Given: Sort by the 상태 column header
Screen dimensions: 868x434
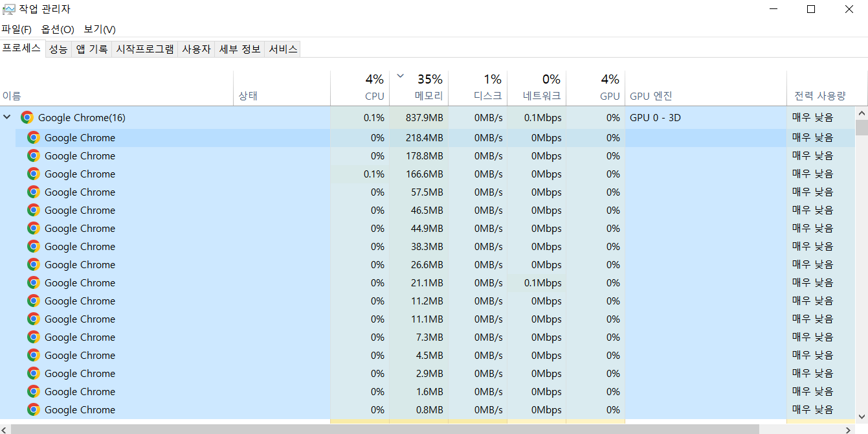Looking at the screenshot, I should pyautogui.click(x=282, y=88).
